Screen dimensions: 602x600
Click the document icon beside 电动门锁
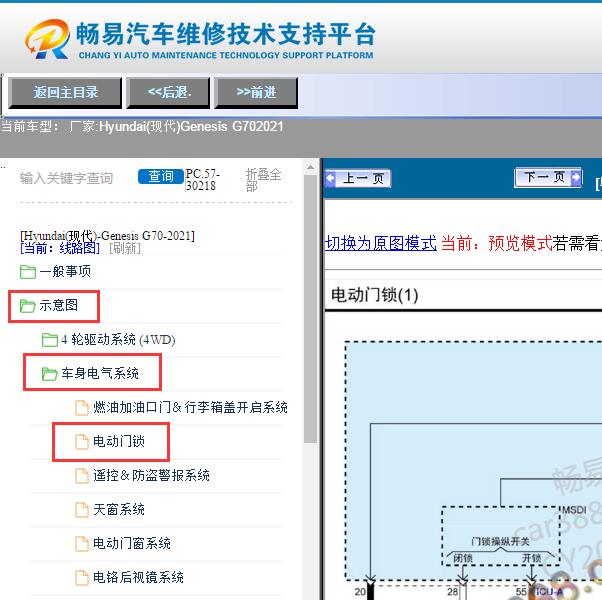tap(81, 441)
